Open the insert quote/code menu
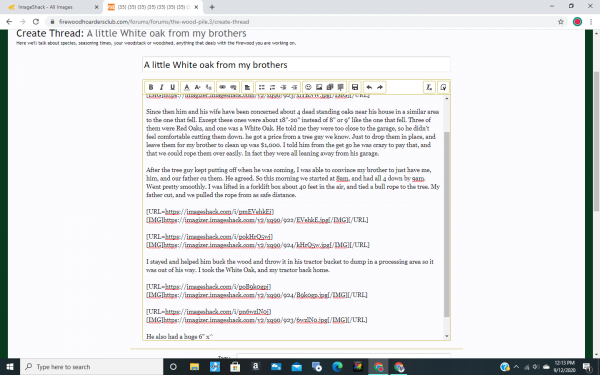Image resolution: width=600 pixels, height=375 pixels. (x=340, y=87)
